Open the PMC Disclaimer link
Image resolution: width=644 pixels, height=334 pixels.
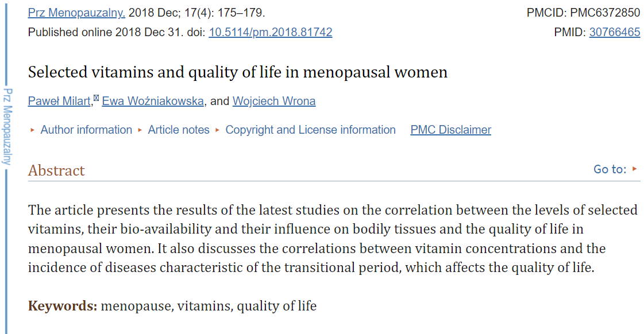pos(450,130)
